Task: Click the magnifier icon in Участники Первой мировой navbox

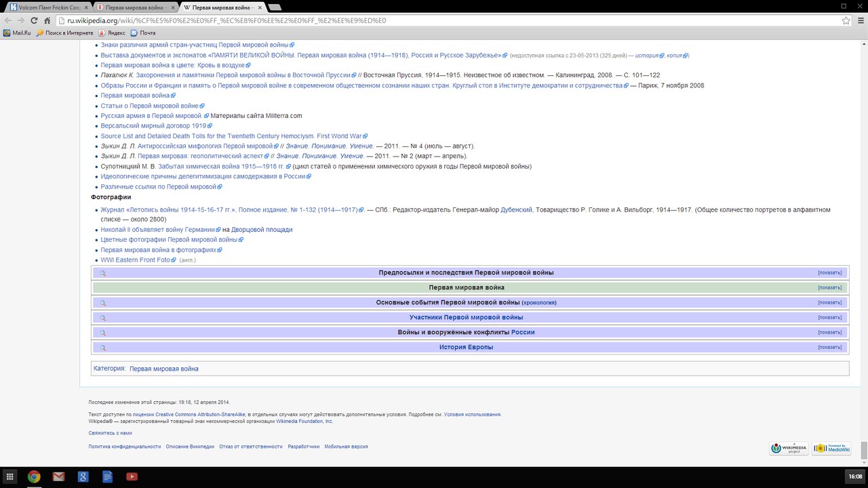Action: [x=103, y=318]
